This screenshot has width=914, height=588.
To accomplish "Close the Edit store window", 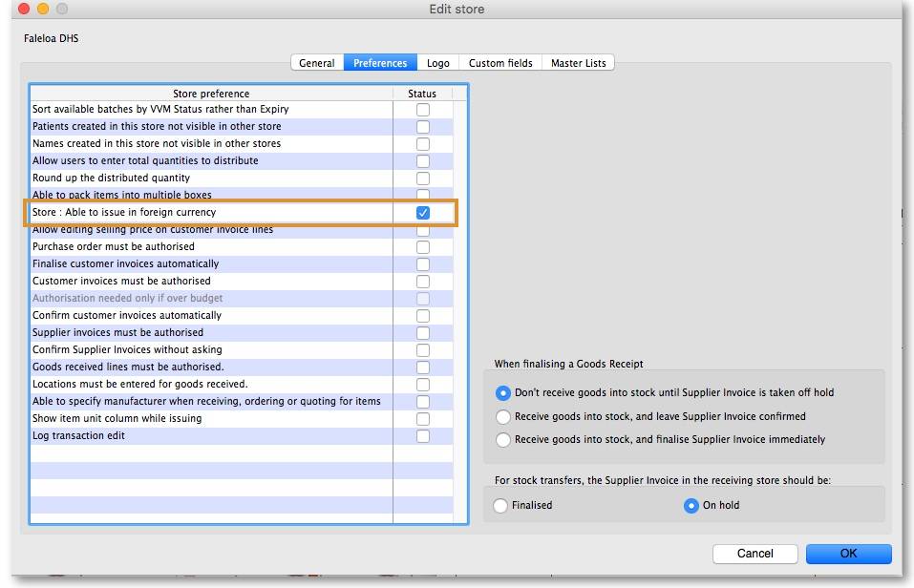I will [x=24, y=10].
